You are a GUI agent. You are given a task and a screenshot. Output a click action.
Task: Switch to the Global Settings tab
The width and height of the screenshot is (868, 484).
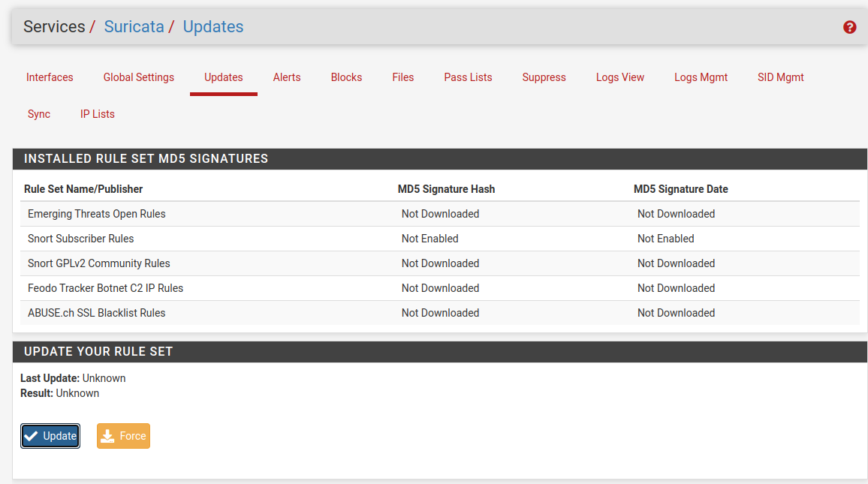(x=139, y=77)
